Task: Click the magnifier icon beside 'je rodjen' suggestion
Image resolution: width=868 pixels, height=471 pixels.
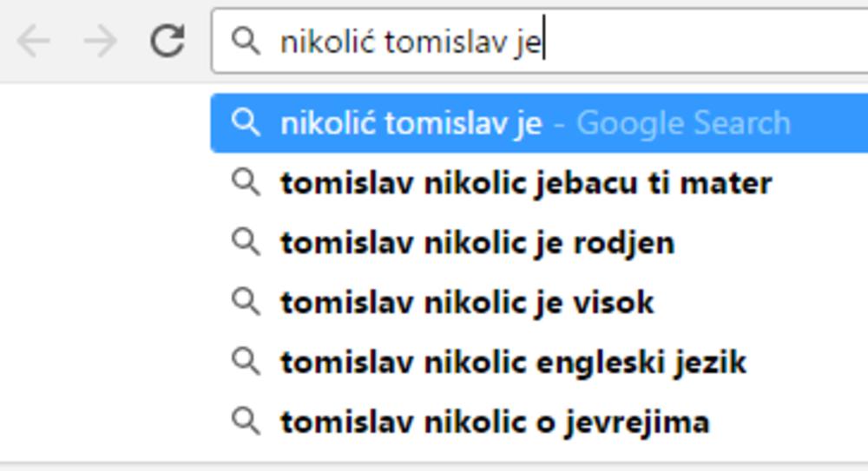Action: click(x=247, y=242)
